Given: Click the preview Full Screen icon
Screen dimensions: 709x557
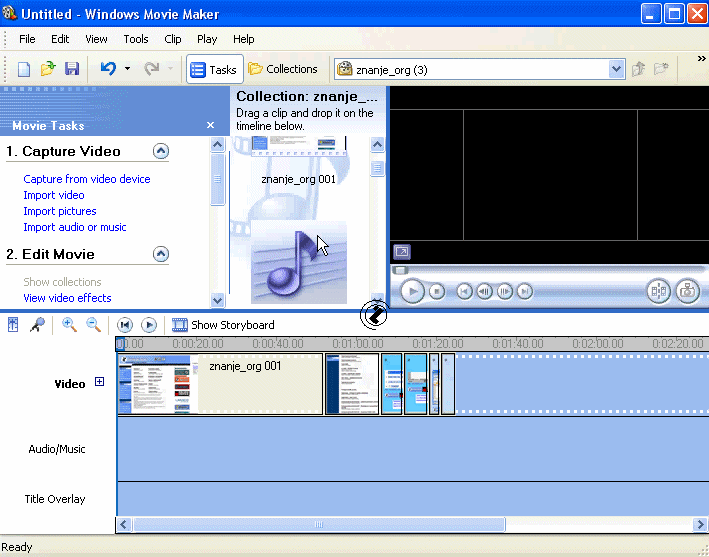Looking at the screenshot, I should tap(402, 252).
